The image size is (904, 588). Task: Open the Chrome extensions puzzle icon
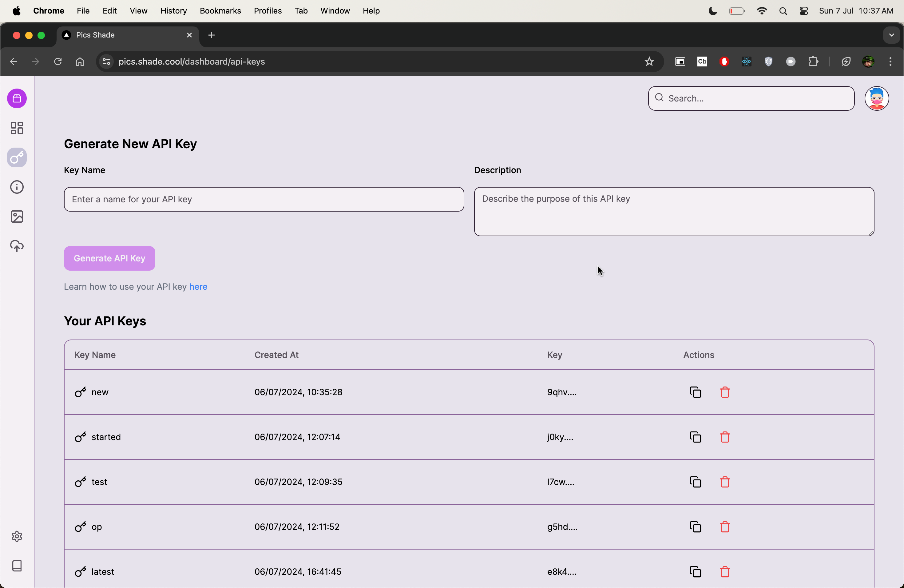point(813,62)
